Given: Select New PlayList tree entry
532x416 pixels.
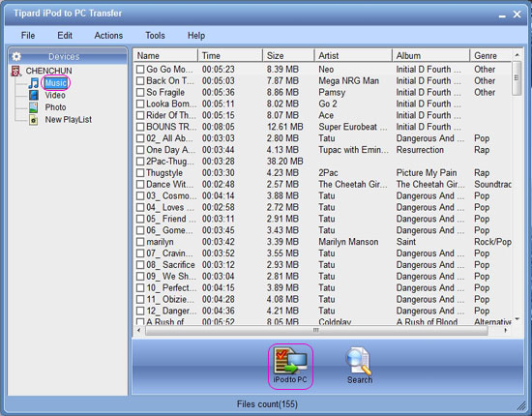Looking at the screenshot, I should (x=69, y=119).
